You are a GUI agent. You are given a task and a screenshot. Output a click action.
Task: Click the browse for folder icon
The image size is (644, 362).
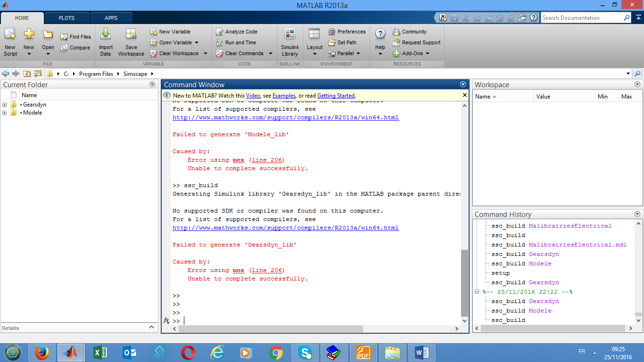[38, 74]
